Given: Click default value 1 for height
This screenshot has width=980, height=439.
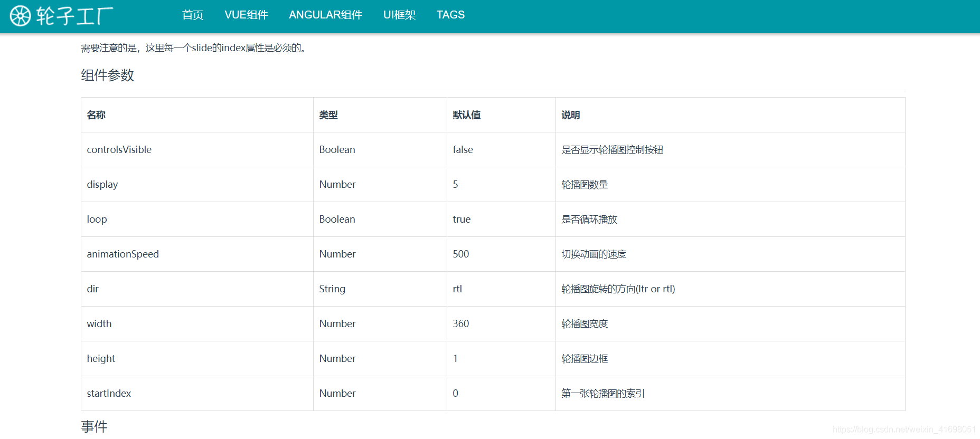Looking at the screenshot, I should pos(455,359).
